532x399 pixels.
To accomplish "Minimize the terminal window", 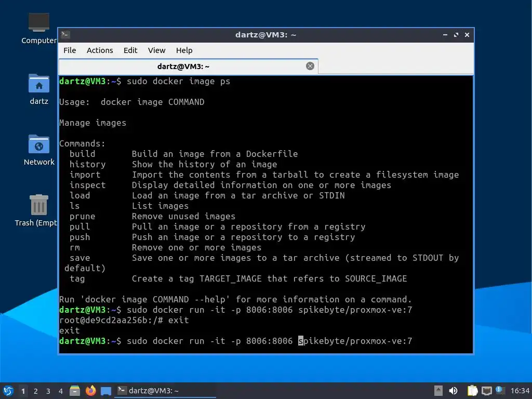I will (x=445, y=35).
